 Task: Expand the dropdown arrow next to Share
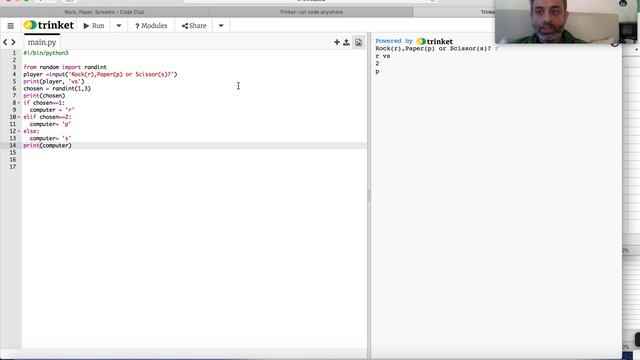pyautogui.click(x=221, y=26)
